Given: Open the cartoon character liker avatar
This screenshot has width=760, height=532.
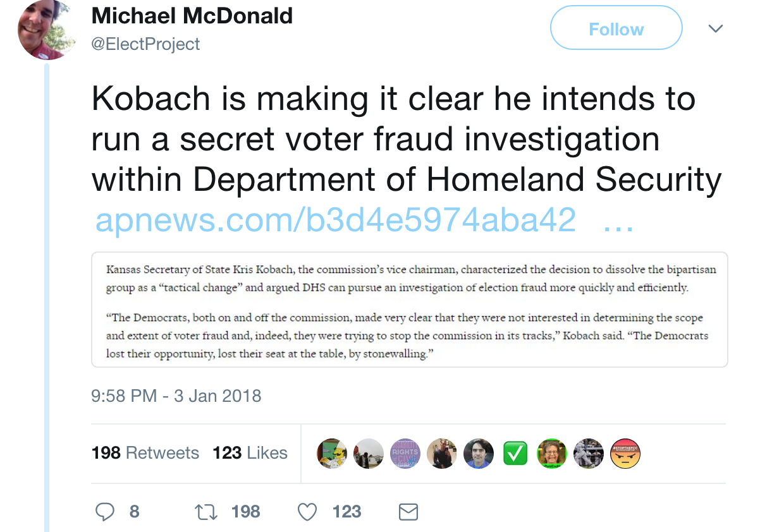Looking at the screenshot, I should [332, 454].
